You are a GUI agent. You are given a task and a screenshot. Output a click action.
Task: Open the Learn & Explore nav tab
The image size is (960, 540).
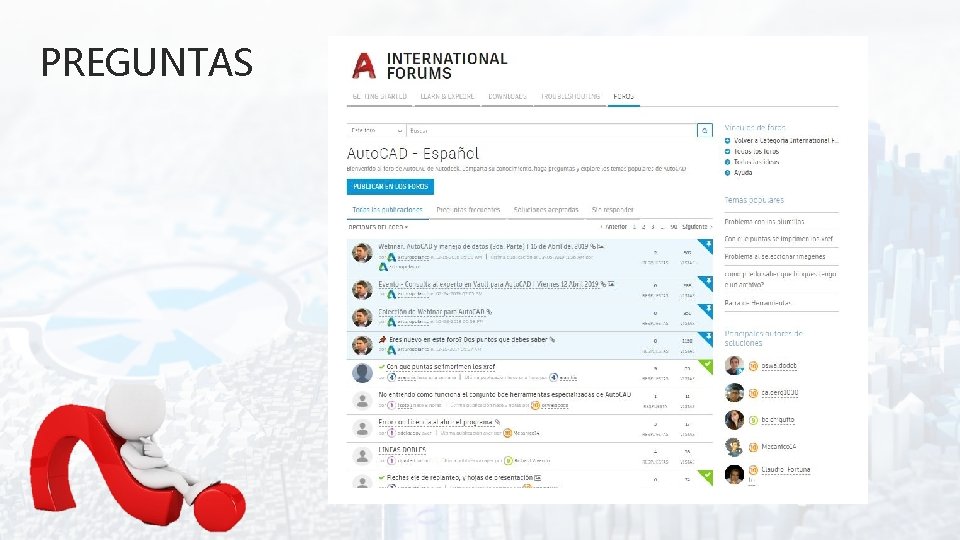447,97
